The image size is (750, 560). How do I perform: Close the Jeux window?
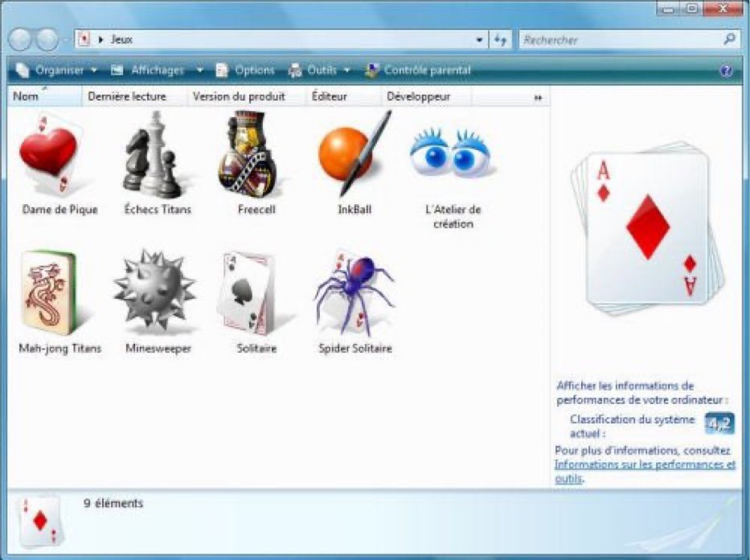pos(723,9)
